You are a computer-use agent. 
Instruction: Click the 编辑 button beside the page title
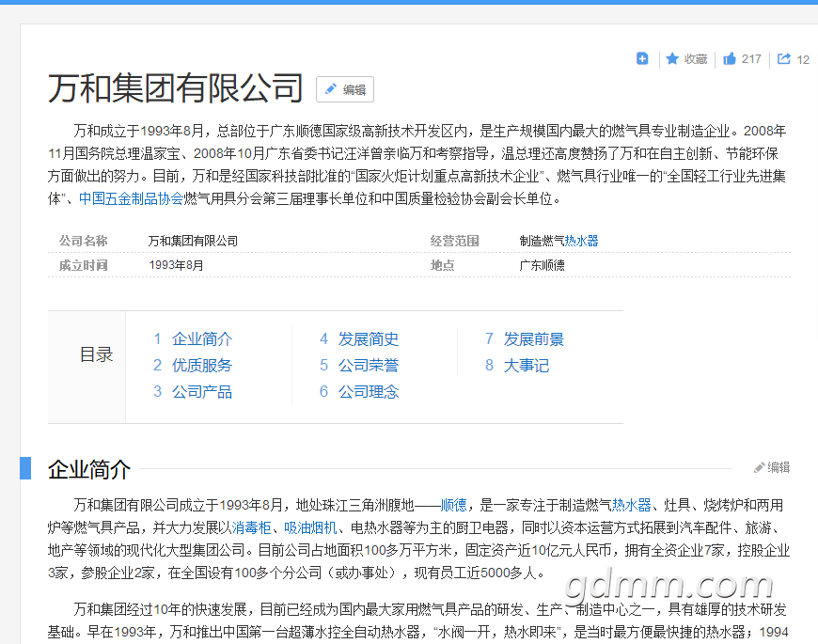pos(345,89)
